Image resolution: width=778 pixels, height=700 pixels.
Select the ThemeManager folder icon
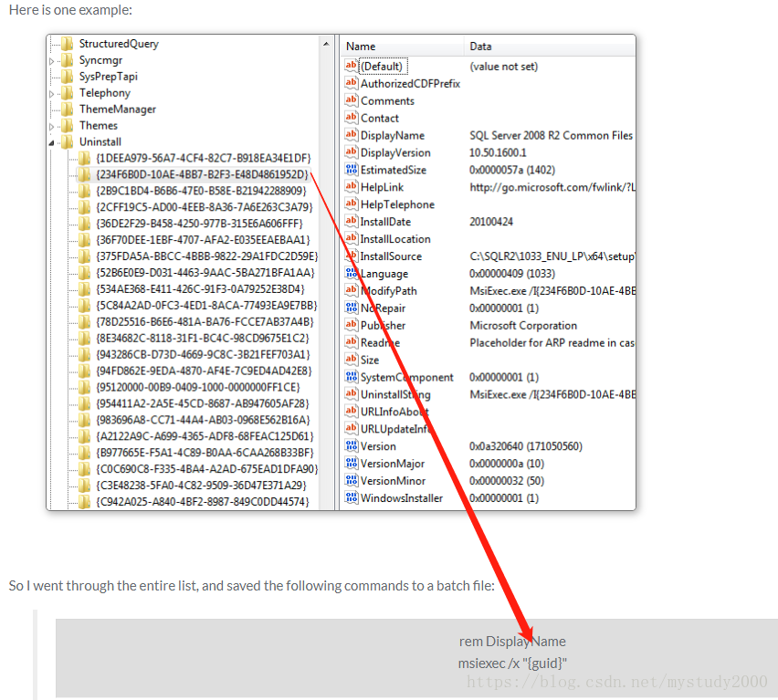[x=68, y=110]
